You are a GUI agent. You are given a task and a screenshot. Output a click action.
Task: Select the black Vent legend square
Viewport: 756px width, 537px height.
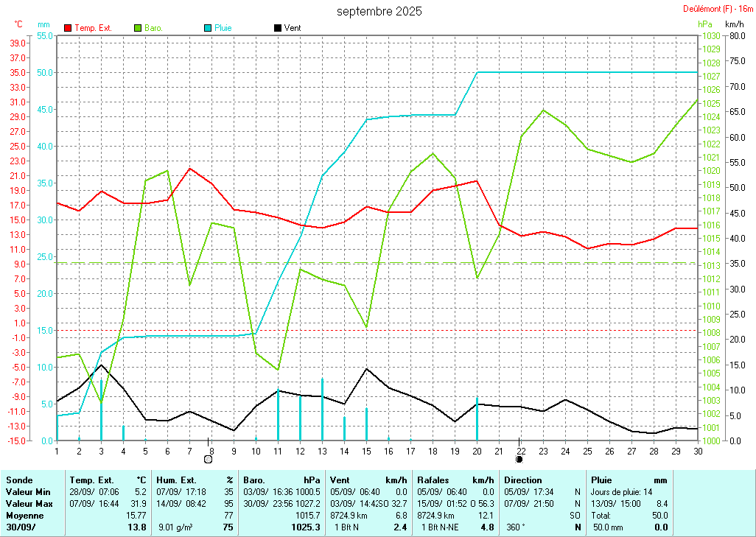(x=278, y=28)
